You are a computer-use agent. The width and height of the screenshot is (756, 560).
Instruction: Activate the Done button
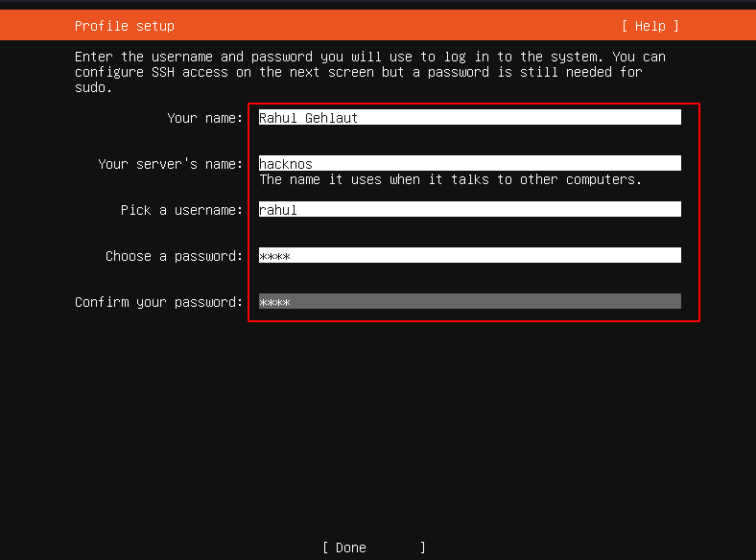coord(373,548)
